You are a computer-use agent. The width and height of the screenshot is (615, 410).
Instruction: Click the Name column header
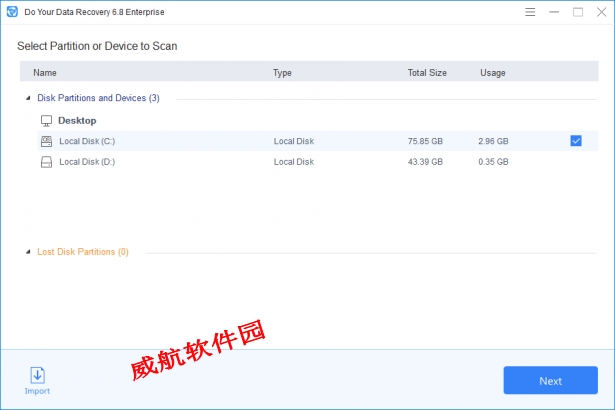pyautogui.click(x=45, y=73)
